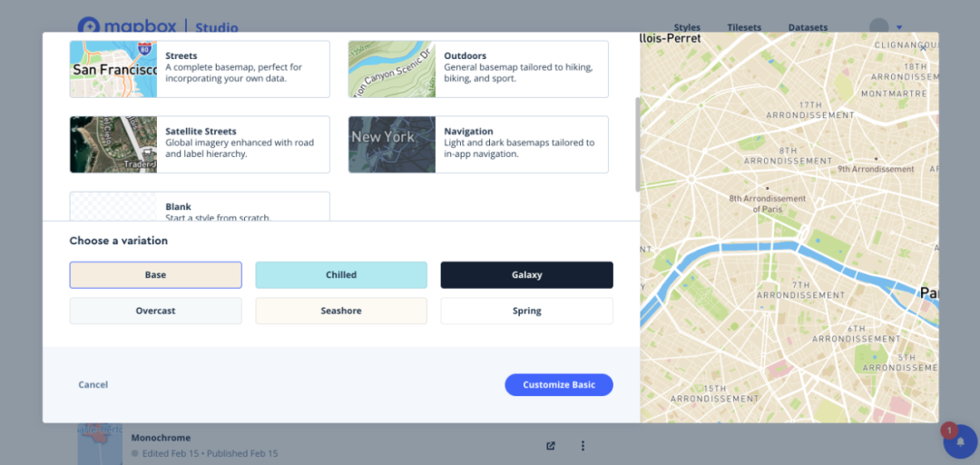Click the 'Choose a variation' heading

pos(118,241)
